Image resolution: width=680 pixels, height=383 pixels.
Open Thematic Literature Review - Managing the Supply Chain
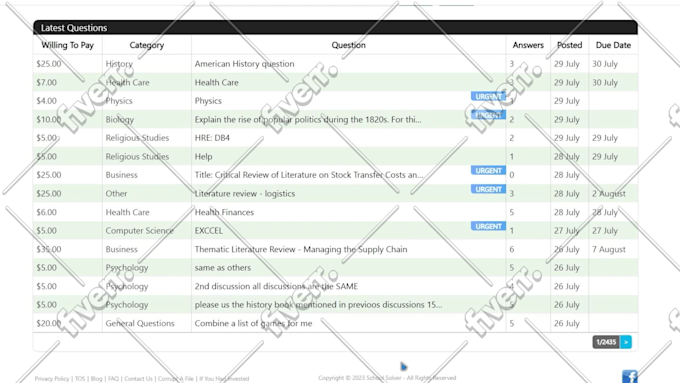pos(301,249)
